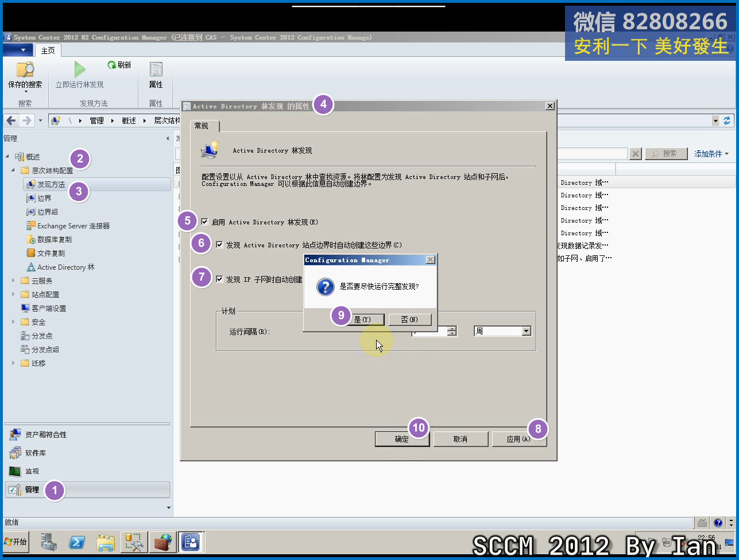This screenshot has width=739, height=560.
Task: Click Configuration Manager console taskbar icon
Action: [190, 542]
